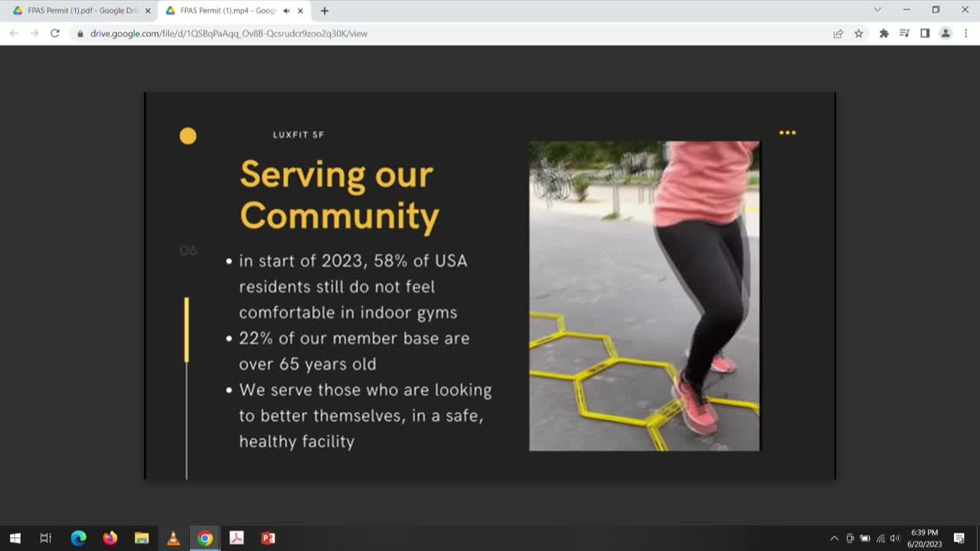Launch PowerPoint from the taskbar
980x551 pixels.
click(267, 538)
